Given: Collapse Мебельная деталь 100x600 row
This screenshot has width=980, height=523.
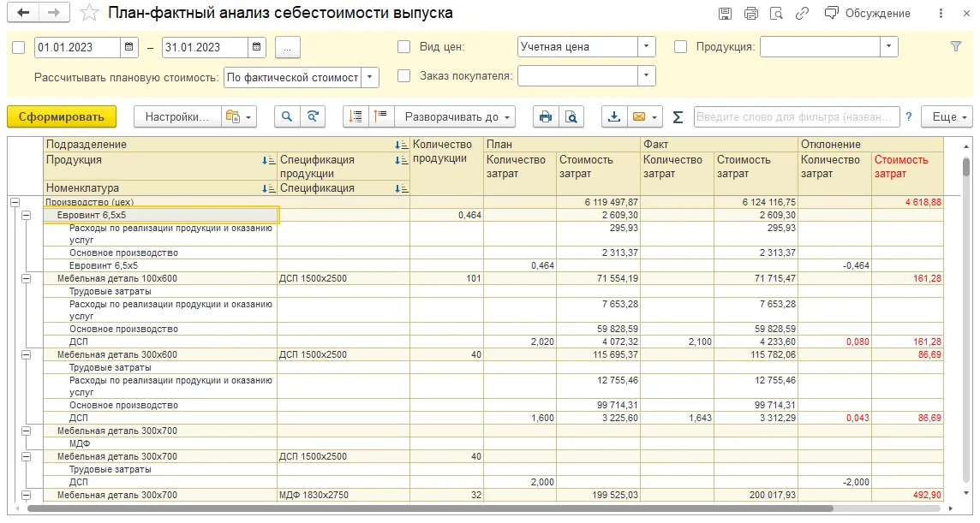Looking at the screenshot, I should 27,279.
